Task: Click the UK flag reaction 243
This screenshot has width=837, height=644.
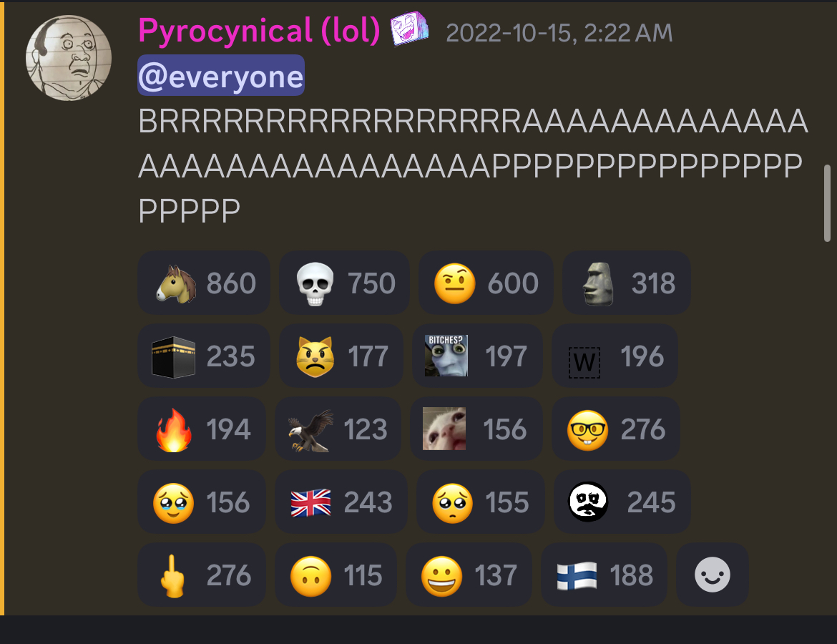Action: [x=341, y=502]
